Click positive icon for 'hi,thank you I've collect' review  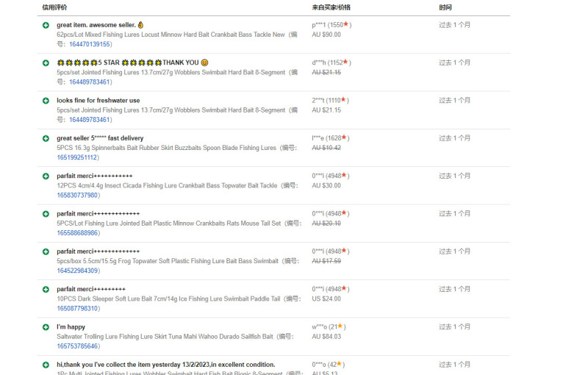click(x=46, y=365)
